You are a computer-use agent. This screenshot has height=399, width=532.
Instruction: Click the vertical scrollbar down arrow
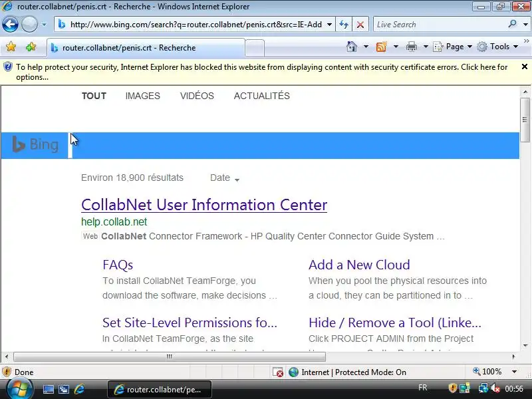pos(525,346)
